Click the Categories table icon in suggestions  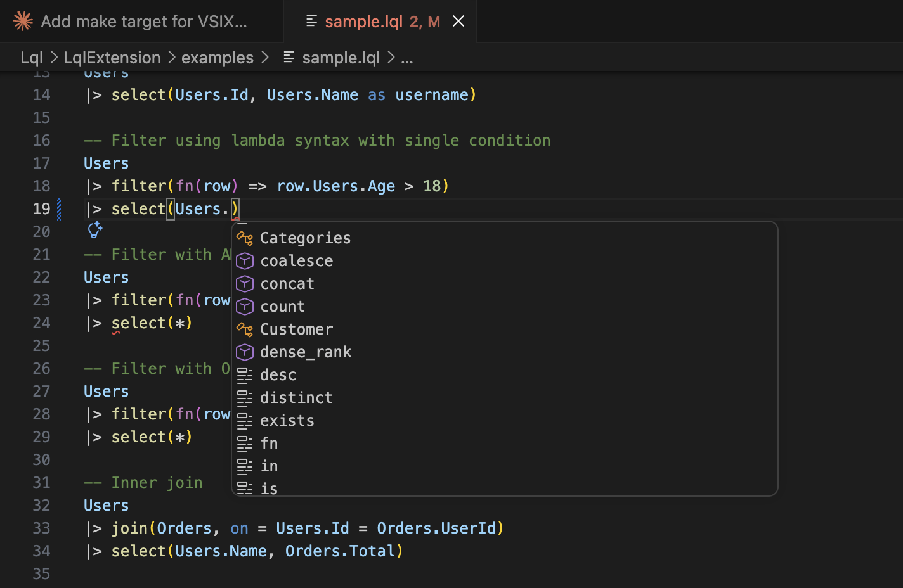click(245, 238)
